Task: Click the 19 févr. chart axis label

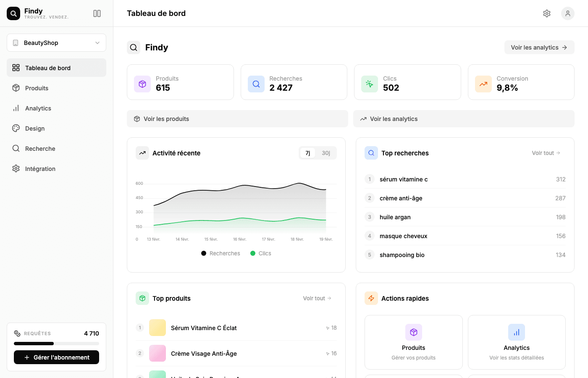Action: click(326, 239)
